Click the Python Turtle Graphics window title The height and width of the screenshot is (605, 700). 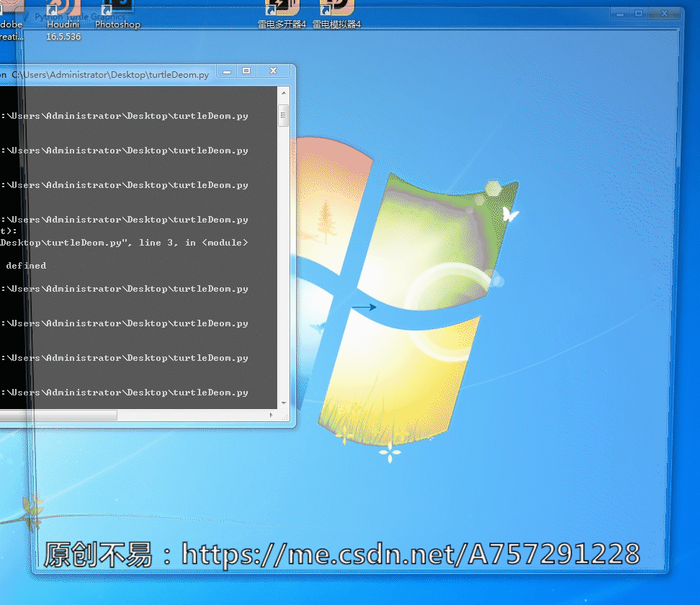pyautogui.click(x=81, y=17)
